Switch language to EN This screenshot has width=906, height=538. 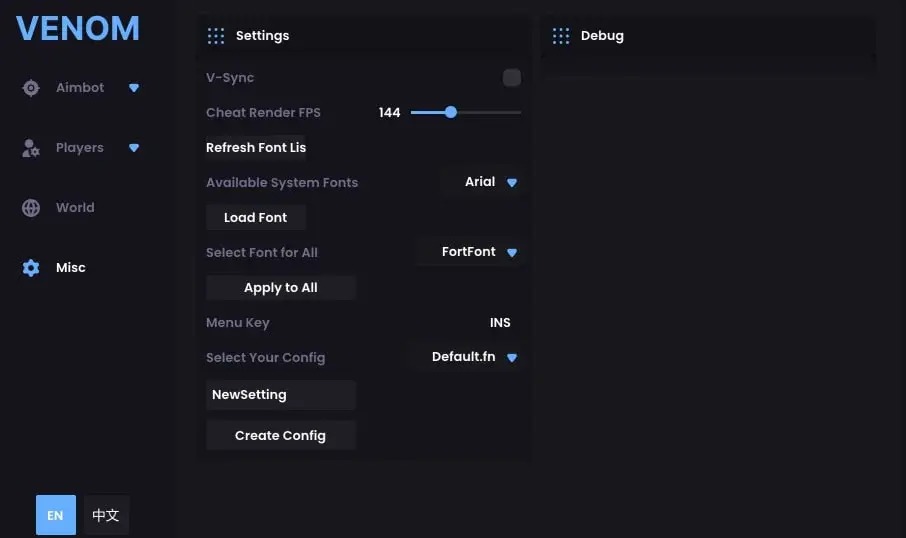[55, 515]
